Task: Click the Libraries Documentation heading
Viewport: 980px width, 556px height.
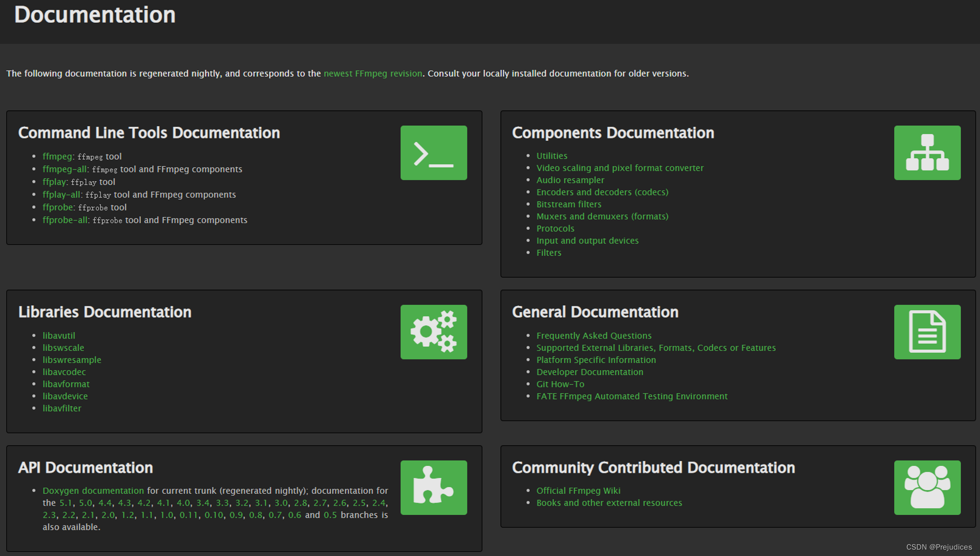Action: coord(105,312)
